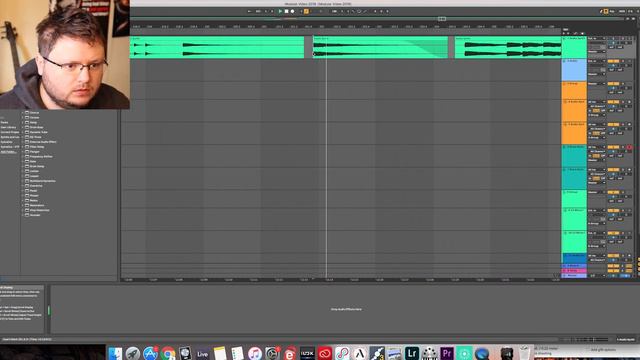Open Current Project in browser sidebar

[x=10, y=132]
